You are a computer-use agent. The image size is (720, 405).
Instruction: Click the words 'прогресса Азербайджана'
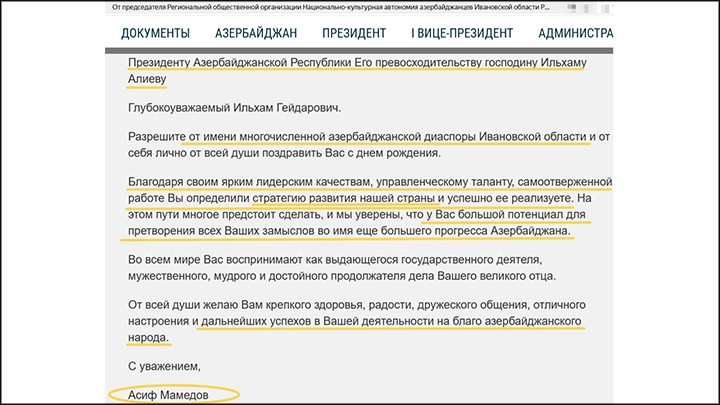coord(495,231)
